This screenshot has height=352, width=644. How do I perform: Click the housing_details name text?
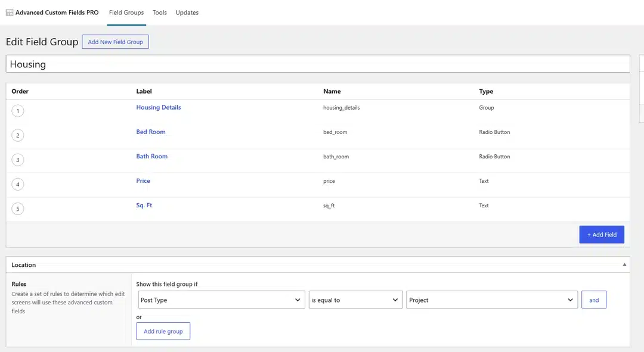341,108
